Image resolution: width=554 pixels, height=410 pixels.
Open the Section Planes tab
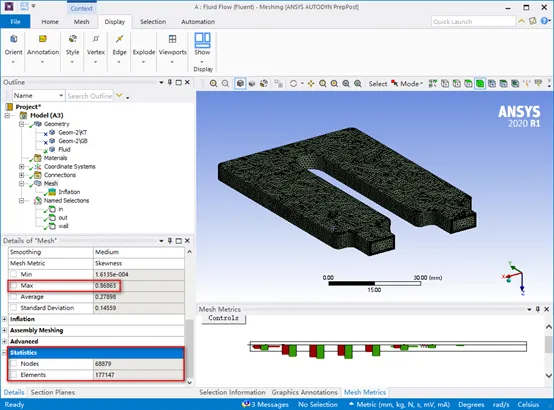[x=53, y=392]
